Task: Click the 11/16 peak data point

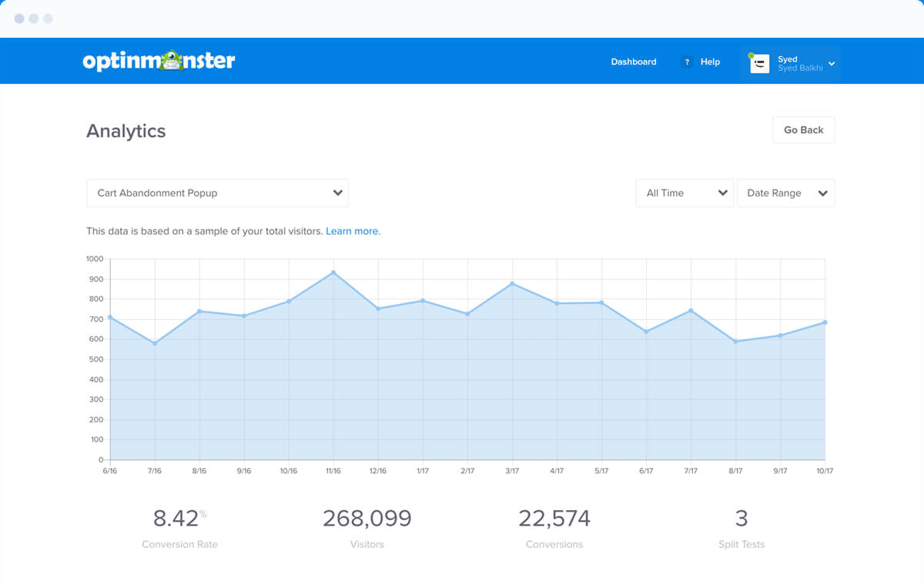Action: (x=333, y=272)
